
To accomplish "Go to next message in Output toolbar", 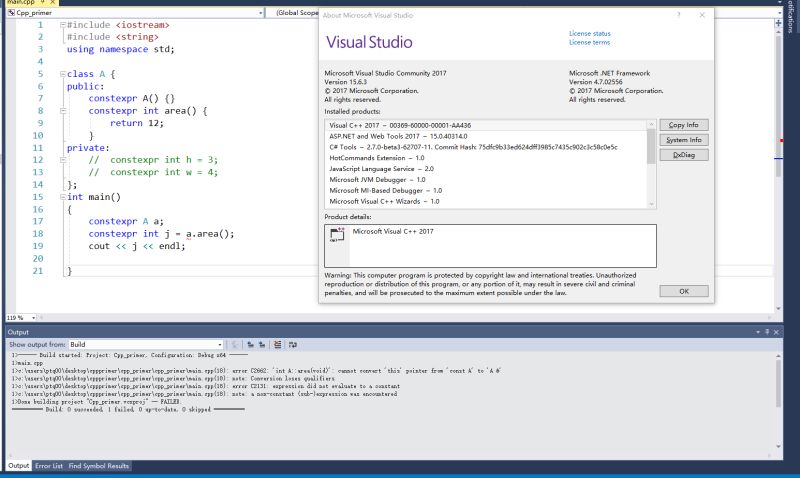I will (x=262, y=345).
